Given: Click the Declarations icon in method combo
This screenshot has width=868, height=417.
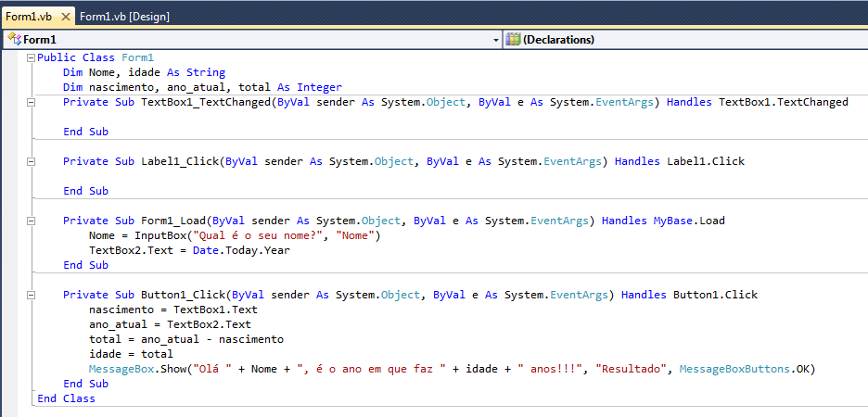Looking at the screenshot, I should tap(513, 40).
